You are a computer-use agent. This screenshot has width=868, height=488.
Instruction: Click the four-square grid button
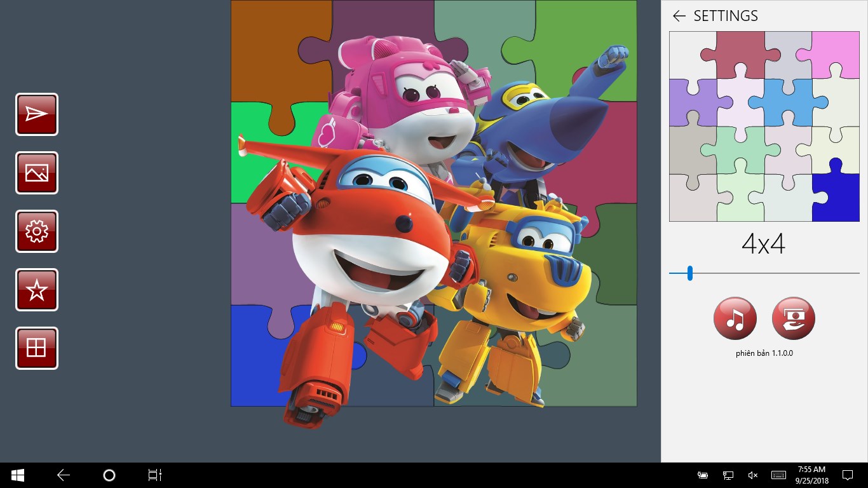click(37, 348)
